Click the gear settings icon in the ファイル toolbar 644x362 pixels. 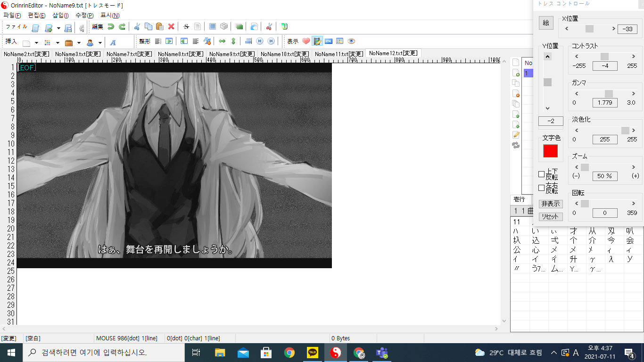point(82,27)
